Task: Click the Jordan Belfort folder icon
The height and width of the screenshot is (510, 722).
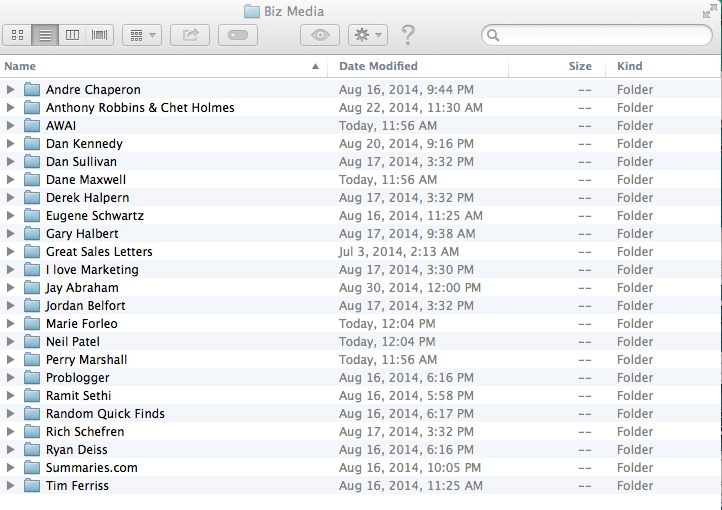Action: coord(32,305)
